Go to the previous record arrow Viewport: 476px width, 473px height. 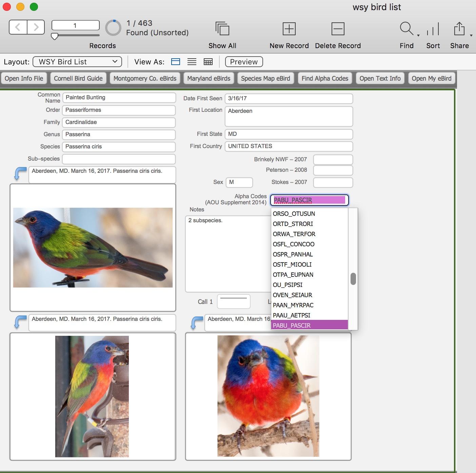pyautogui.click(x=18, y=27)
